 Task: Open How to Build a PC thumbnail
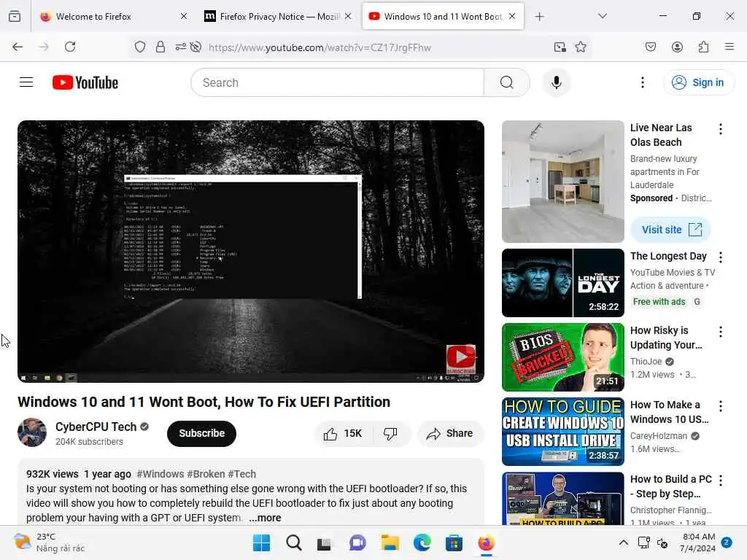[563, 499]
